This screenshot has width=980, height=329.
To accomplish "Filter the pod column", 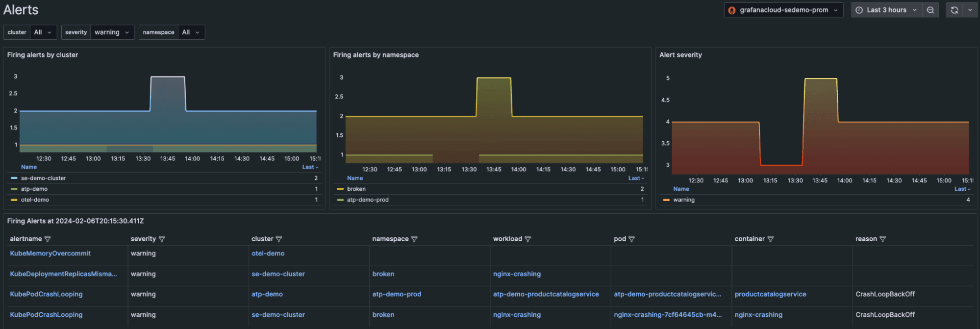I will [631, 239].
